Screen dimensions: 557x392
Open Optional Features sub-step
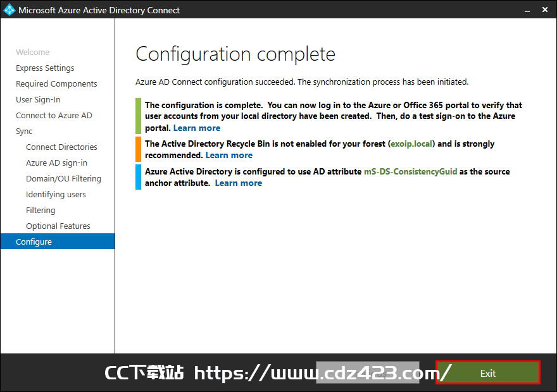58,226
